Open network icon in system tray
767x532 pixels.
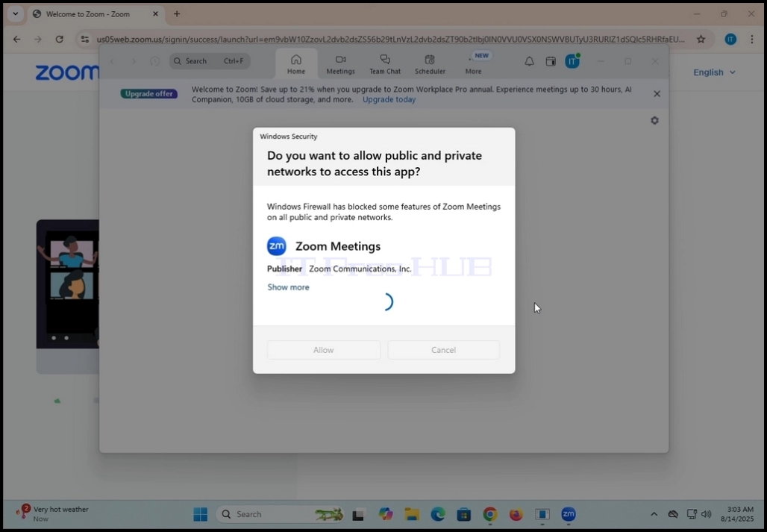692,514
